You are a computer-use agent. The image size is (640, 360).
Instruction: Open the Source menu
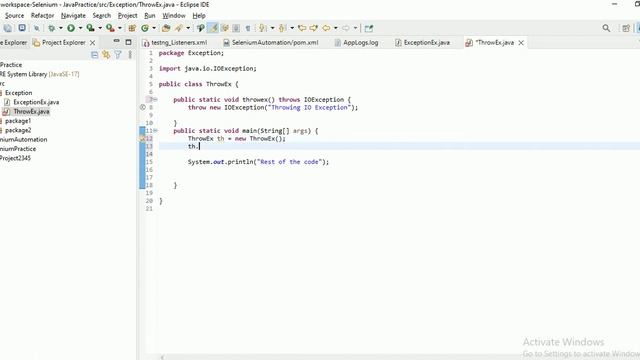pos(14,16)
